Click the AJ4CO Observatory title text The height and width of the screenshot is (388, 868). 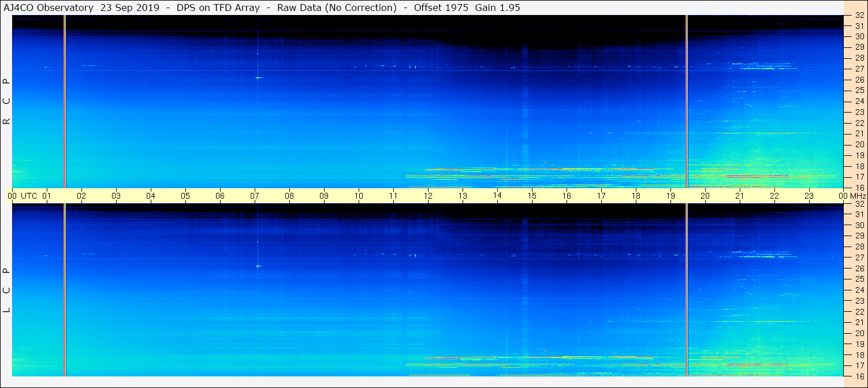click(x=49, y=8)
